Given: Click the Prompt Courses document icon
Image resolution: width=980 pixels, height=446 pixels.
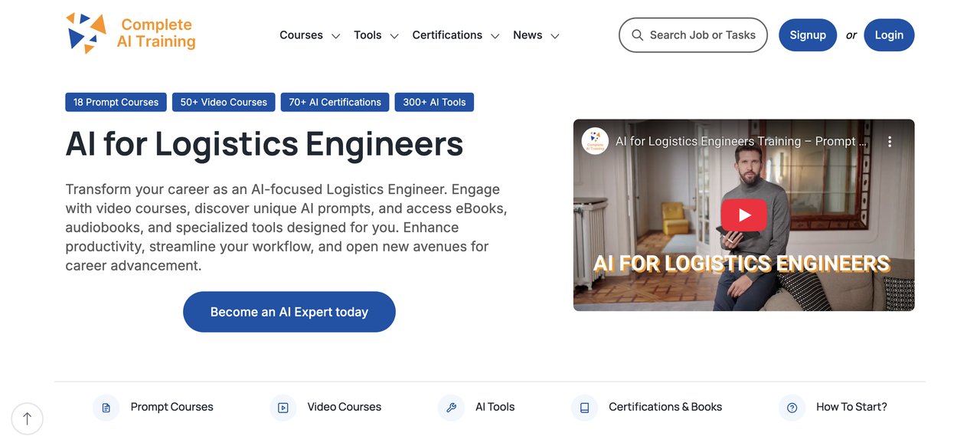Looking at the screenshot, I should coord(106,408).
